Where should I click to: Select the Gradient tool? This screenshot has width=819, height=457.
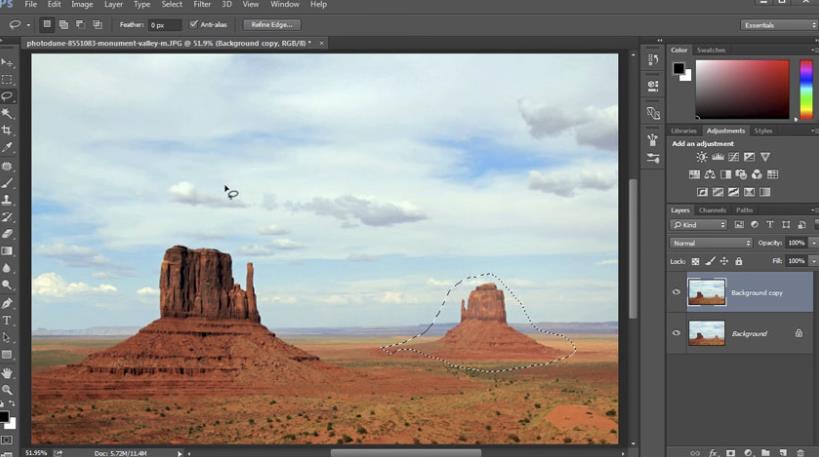click(7, 251)
